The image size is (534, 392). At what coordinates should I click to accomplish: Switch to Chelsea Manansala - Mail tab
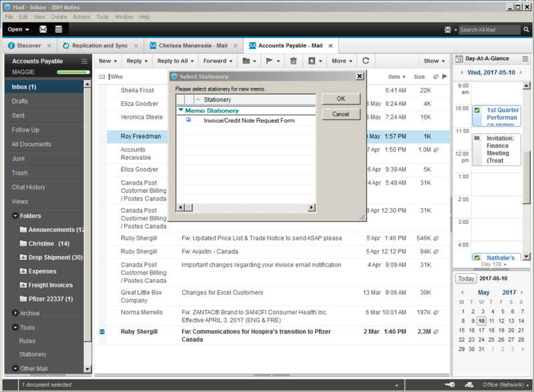click(193, 45)
